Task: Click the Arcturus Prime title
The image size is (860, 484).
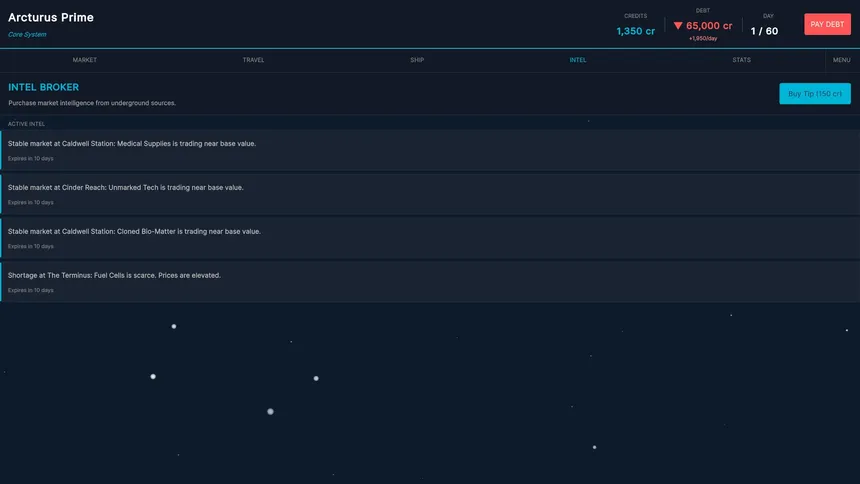Action: (x=51, y=18)
